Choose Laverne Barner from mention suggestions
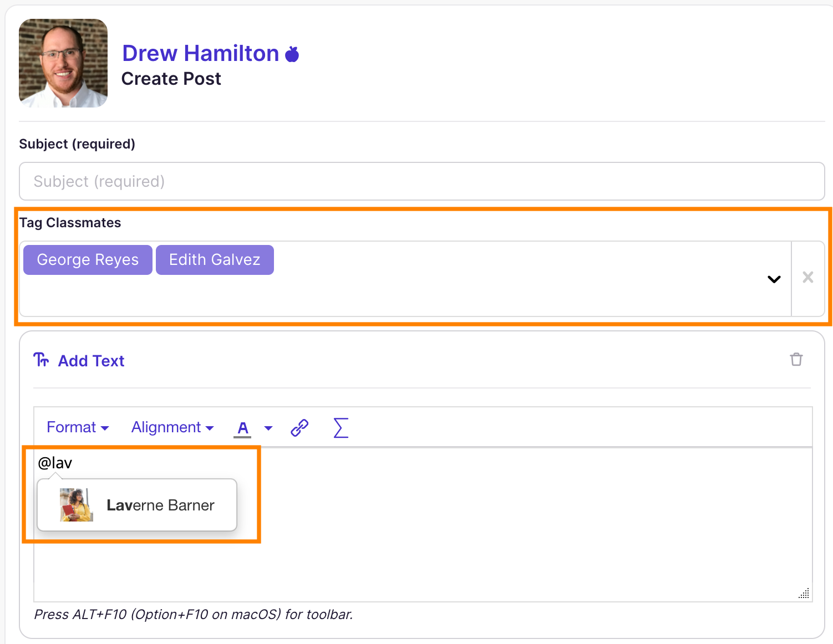This screenshot has width=833, height=644. click(x=137, y=505)
